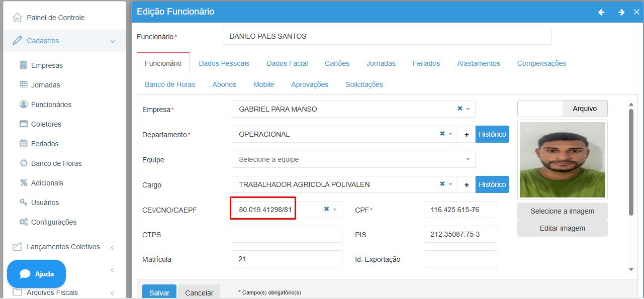This screenshot has height=299, width=644.
Task: Click the Empresas building icon in sidebar
Action: coord(23,65)
